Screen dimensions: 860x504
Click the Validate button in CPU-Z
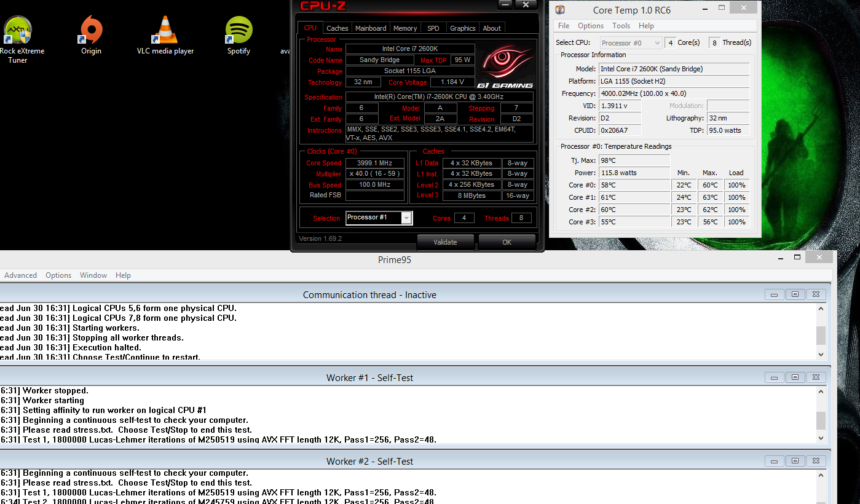[x=445, y=242]
